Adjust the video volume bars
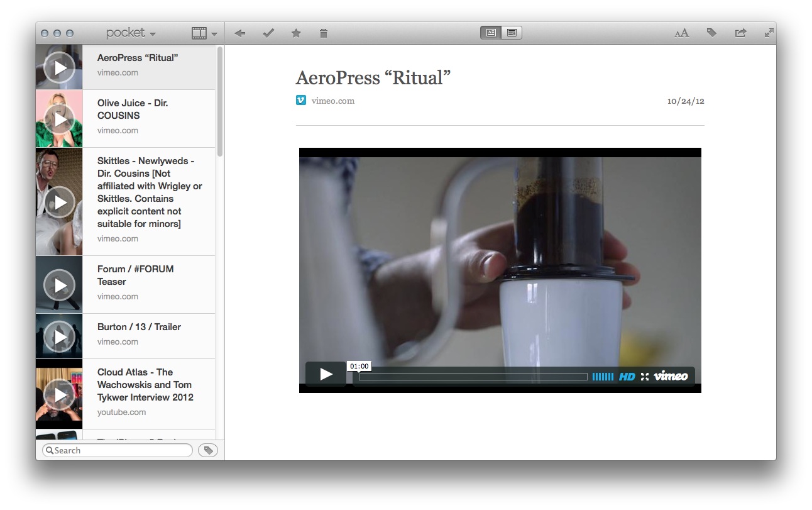 click(x=603, y=377)
